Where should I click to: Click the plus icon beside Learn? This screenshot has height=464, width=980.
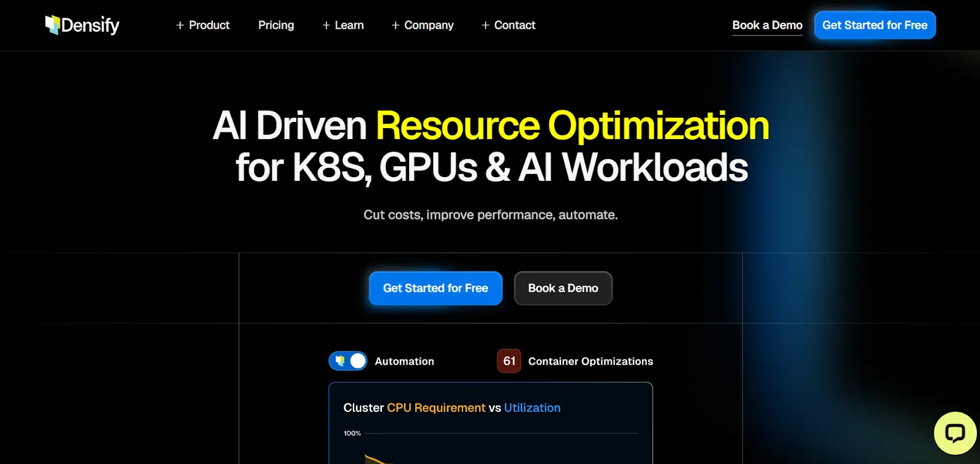pyautogui.click(x=326, y=25)
